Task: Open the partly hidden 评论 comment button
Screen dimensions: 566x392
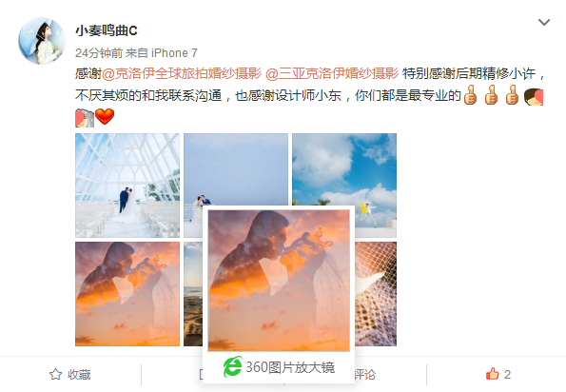Action: pyautogui.click(x=365, y=375)
